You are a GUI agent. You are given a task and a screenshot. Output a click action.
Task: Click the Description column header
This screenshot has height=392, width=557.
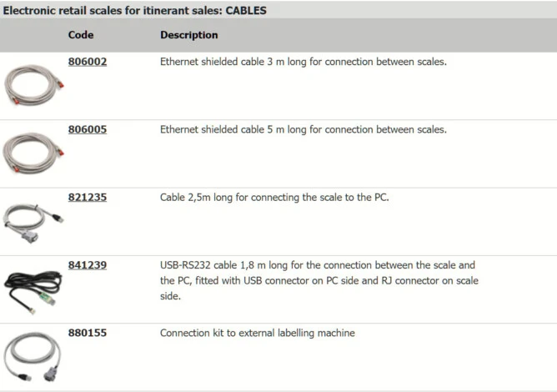(x=189, y=35)
